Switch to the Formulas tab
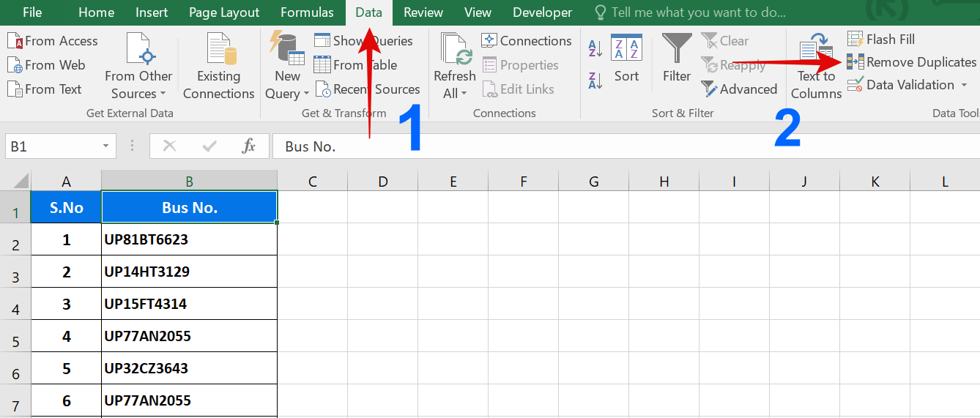980x418 pixels. click(307, 12)
